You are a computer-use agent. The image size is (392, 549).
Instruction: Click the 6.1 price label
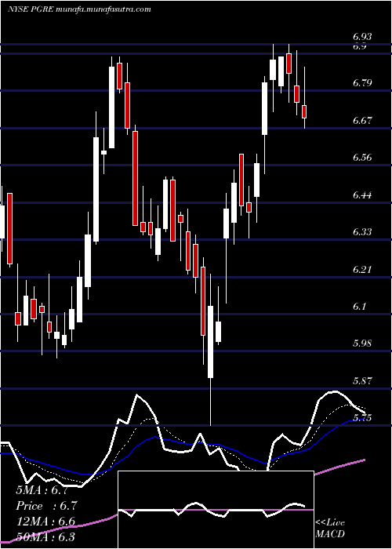[x=359, y=307]
